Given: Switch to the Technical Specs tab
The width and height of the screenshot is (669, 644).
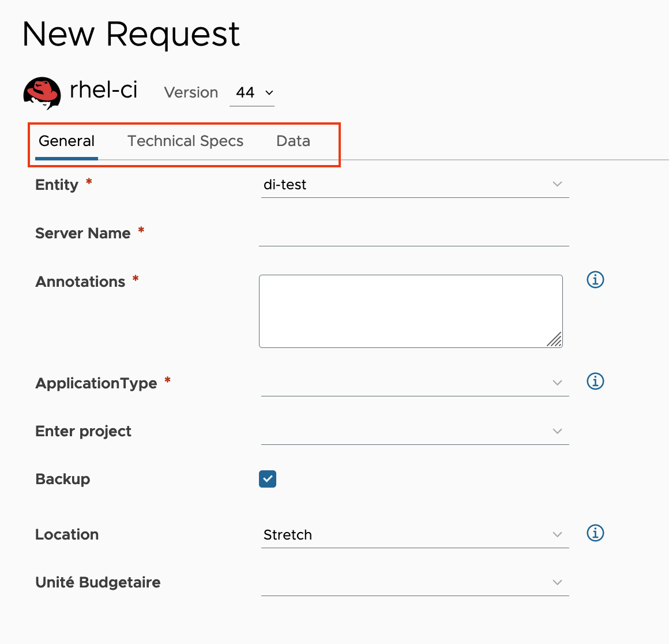Looking at the screenshot, I should 185,141.
